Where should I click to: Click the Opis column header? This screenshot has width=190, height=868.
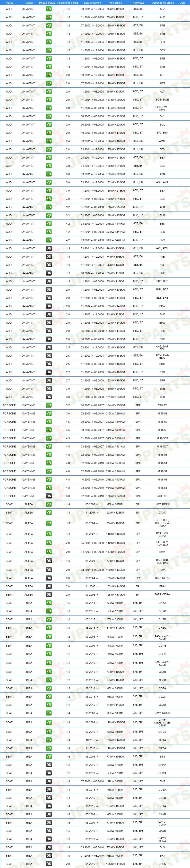[182, 3]
